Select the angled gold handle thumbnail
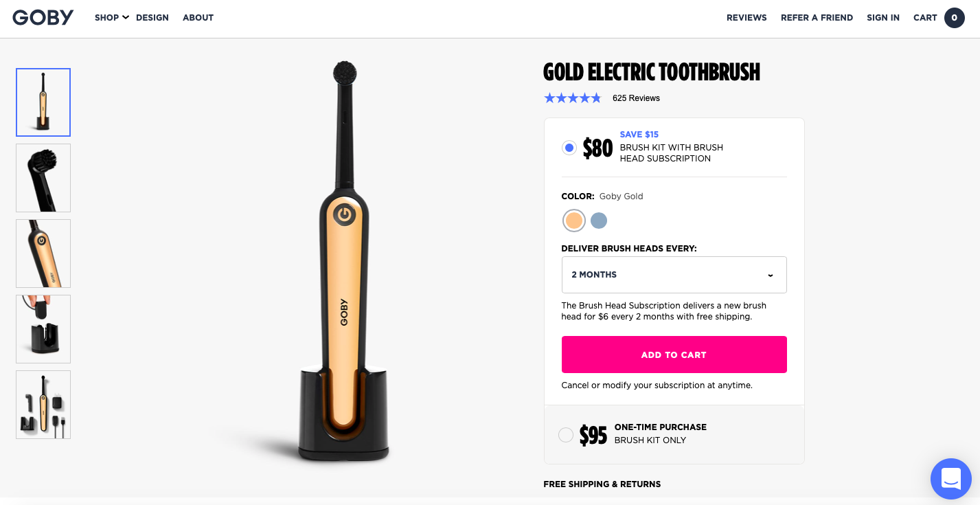Viewport: 980px width, 505px height. point(43,254)
